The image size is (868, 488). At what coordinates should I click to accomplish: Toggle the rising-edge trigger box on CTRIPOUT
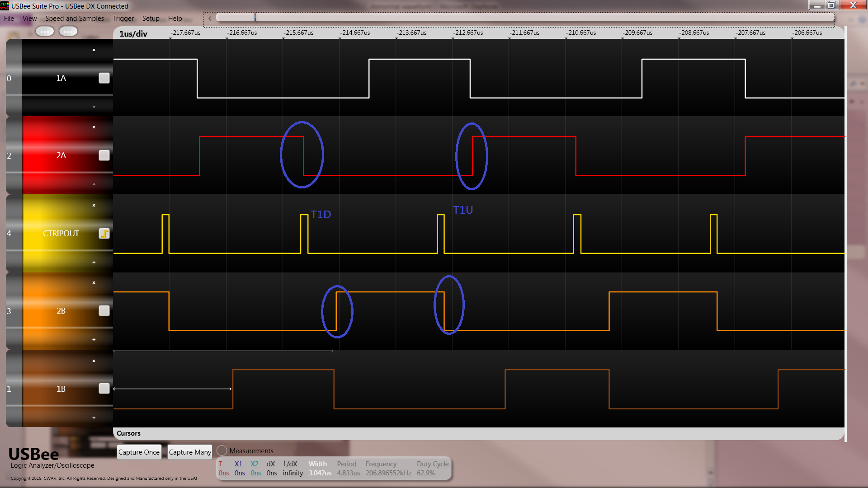tap(104, 234)
